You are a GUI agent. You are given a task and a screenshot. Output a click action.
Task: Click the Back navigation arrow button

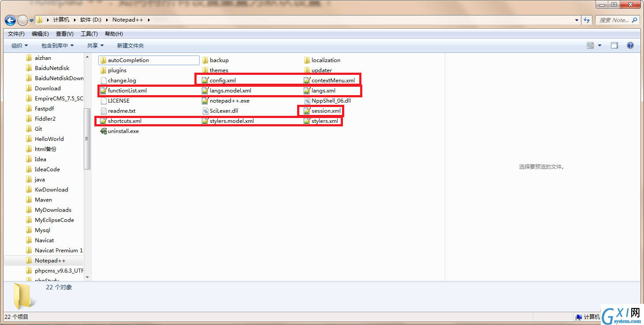[x=10, y=20]
